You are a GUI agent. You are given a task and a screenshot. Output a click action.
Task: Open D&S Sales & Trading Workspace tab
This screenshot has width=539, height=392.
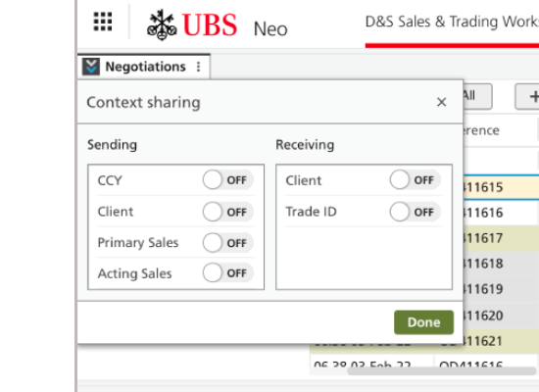point(452,22)
